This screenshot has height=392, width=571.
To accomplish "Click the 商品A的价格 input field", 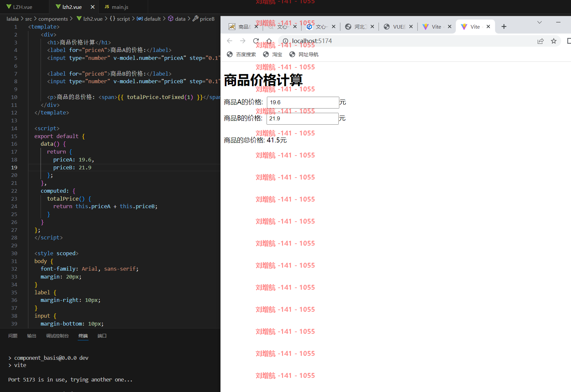I will point(303,102).
